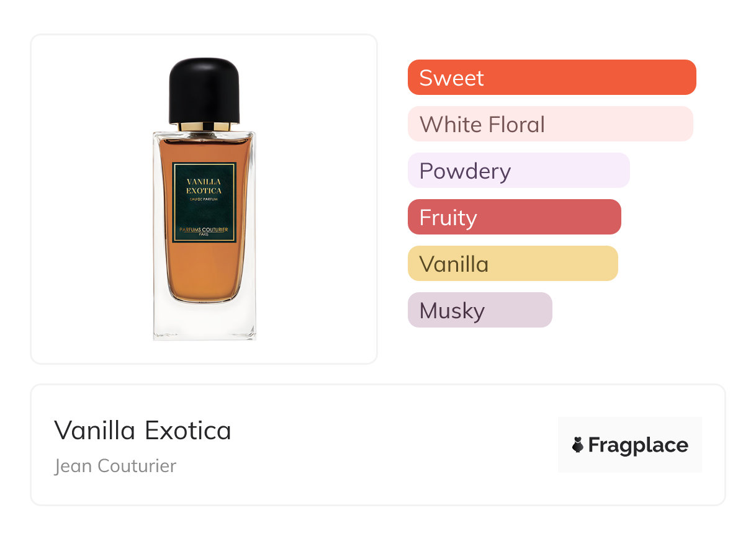Select the White Floral accord bar
756x536 pixels.
[550, 124]
